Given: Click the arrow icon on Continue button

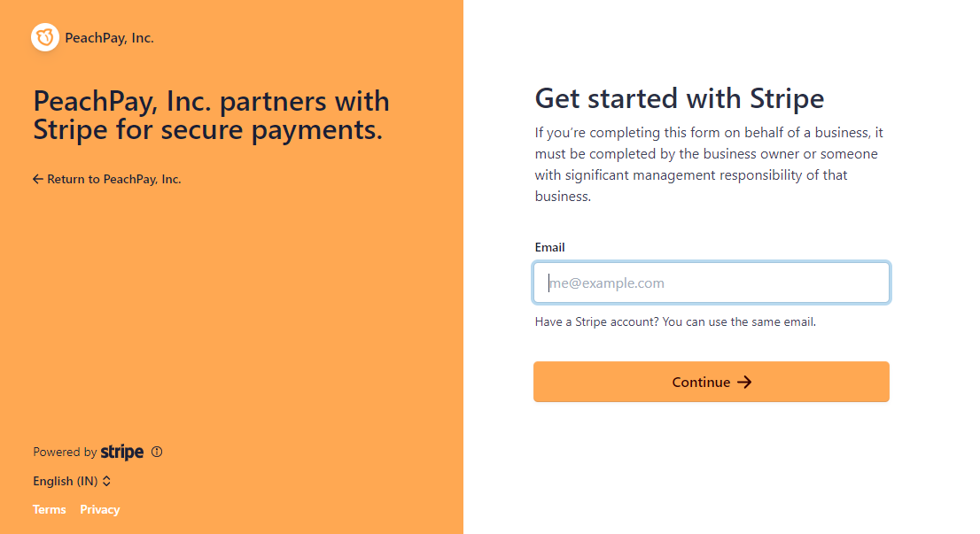Looking at the screenshot, I should point(744,383).
